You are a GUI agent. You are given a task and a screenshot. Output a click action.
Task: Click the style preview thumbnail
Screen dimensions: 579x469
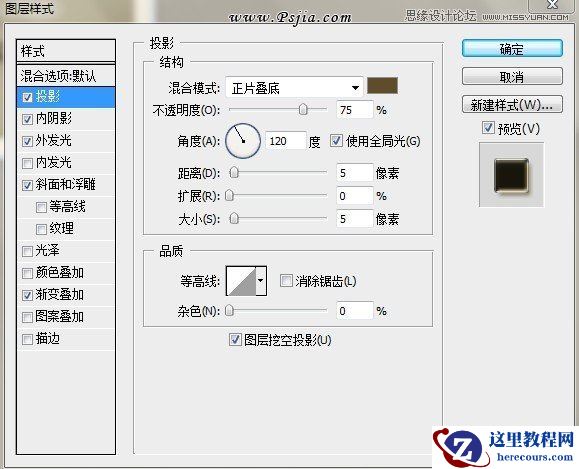click(511, 175)
